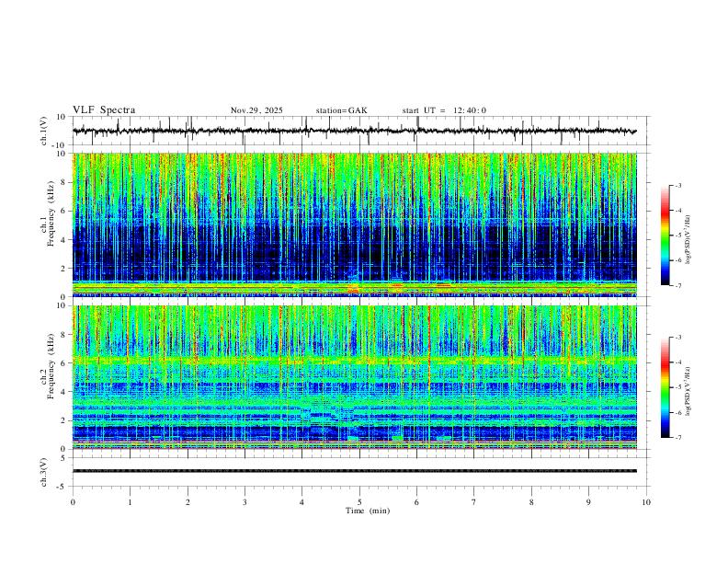The image size is (728, 563).
Task: Click the 'Time (min)' axis label
Action: 368,511
